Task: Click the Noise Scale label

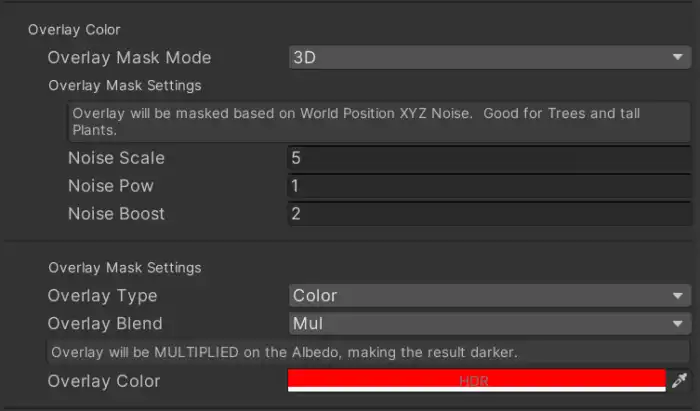Action: tap(116, 158)
